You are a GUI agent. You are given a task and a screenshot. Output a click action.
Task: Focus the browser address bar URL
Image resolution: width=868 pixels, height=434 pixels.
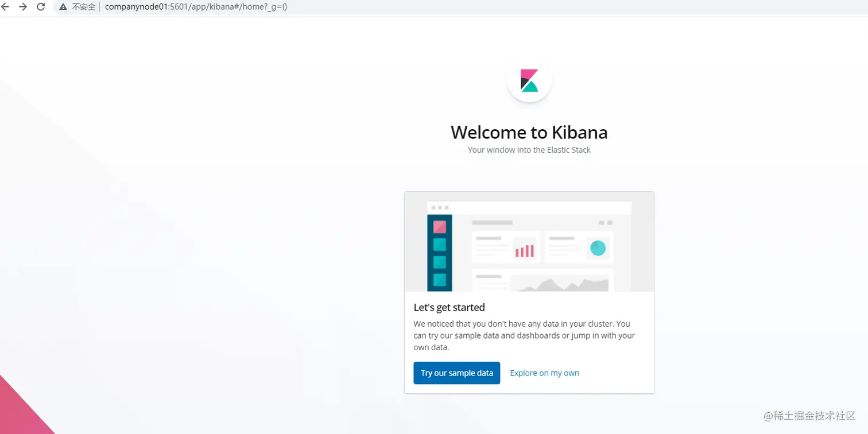tap(196, 7)
